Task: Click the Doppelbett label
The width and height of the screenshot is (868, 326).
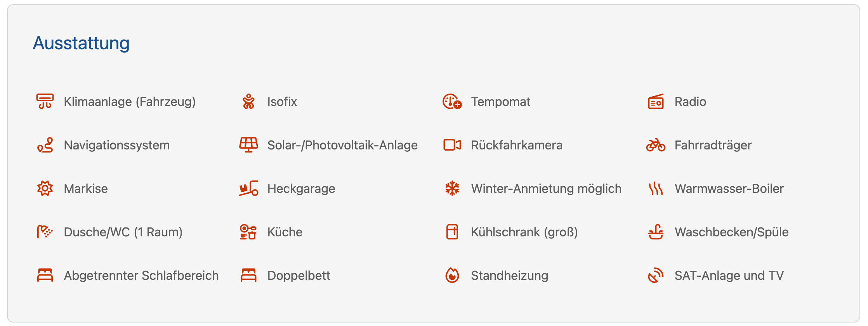Action: pos(299,276)
